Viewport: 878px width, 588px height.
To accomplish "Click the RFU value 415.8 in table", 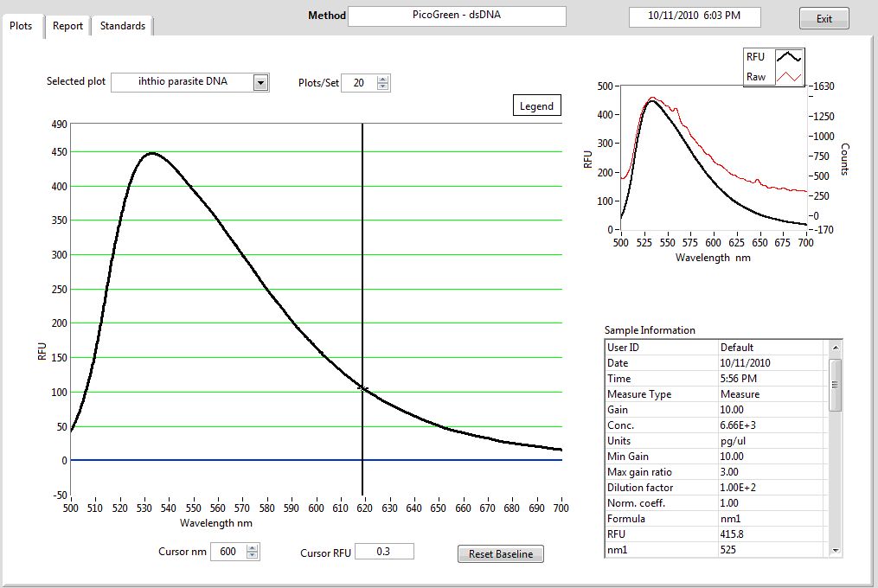I will (x=732, y=534).
